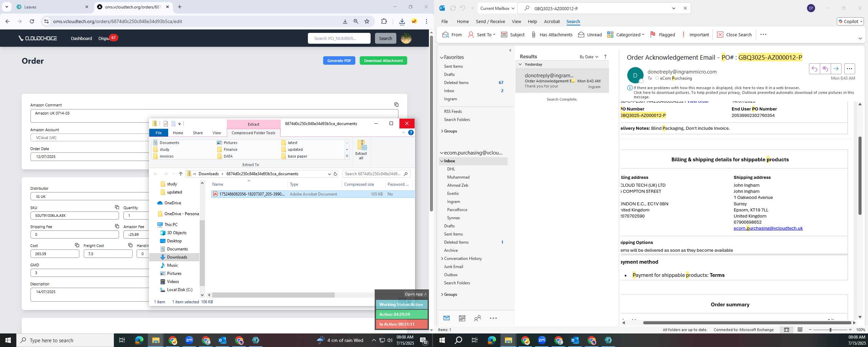Collapse Yesterday group in Results

[520, 64]
